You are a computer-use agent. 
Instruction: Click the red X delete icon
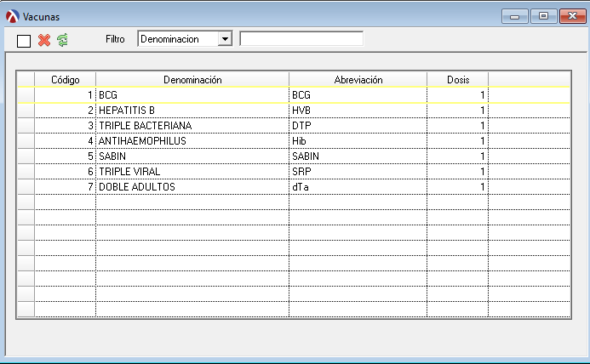click(44, 40)
